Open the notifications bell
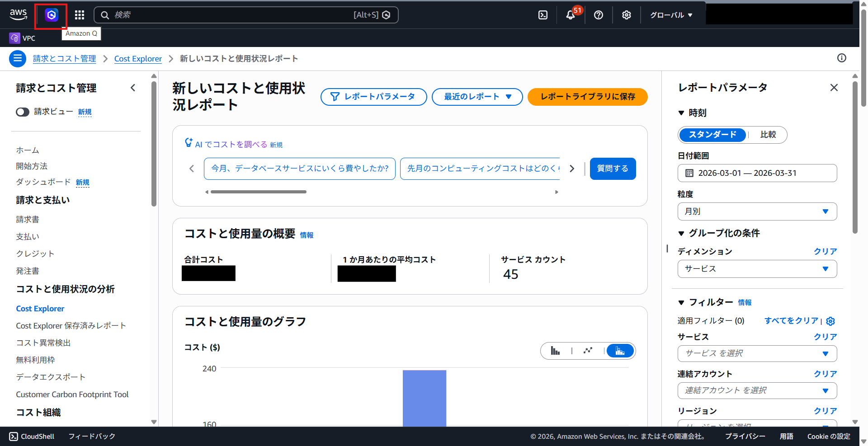 tap(570, 14)
